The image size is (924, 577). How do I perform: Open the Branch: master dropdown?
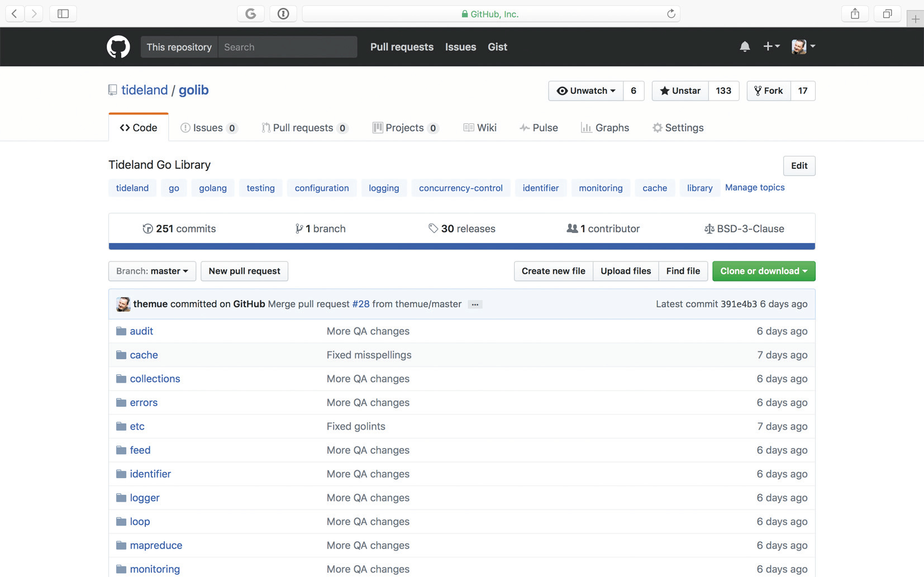152,271
